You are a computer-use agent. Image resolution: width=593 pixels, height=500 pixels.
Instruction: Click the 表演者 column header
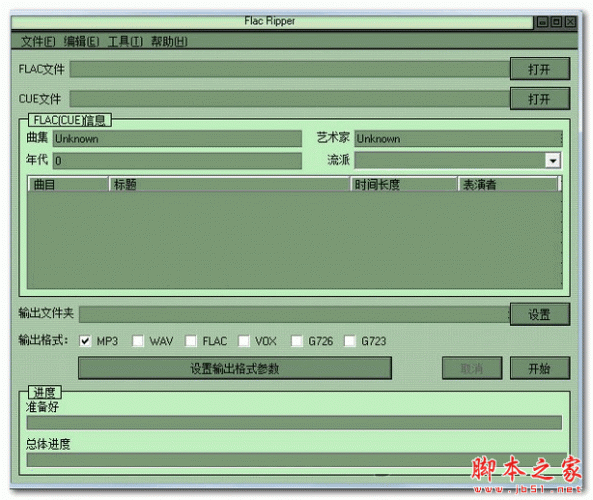point(508,184)
